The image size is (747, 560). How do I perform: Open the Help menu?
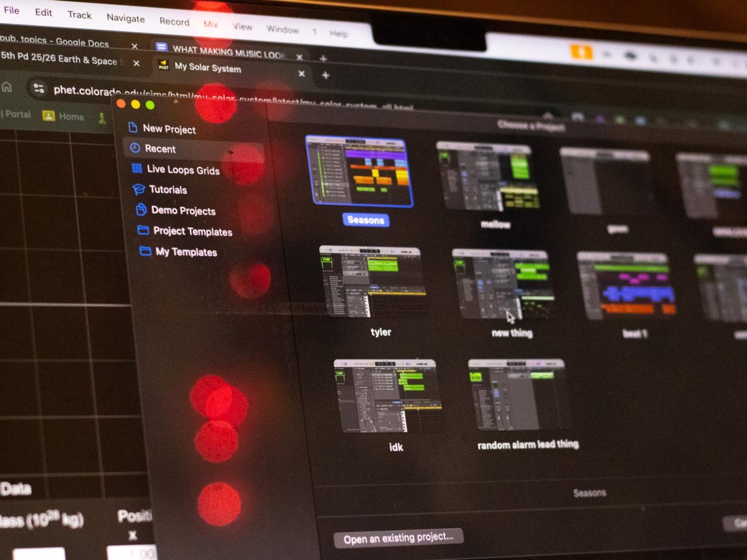tap(339, 34)
